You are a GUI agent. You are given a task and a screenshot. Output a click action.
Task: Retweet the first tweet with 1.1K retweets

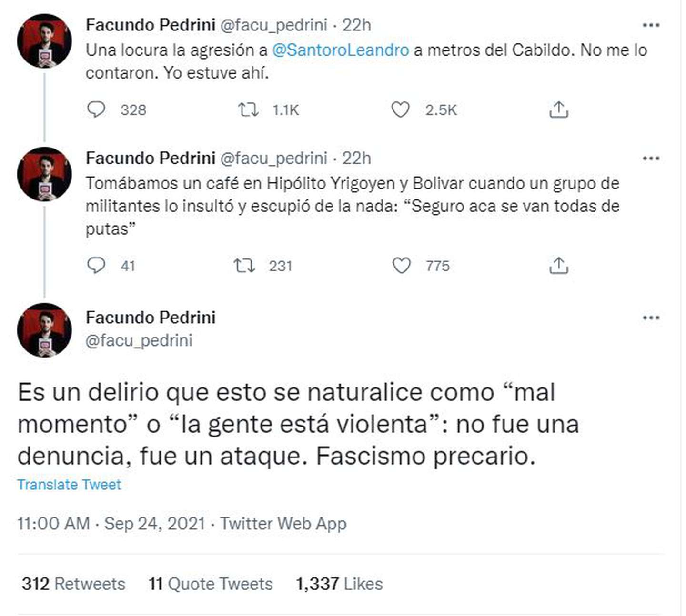(x=248, y=110)
